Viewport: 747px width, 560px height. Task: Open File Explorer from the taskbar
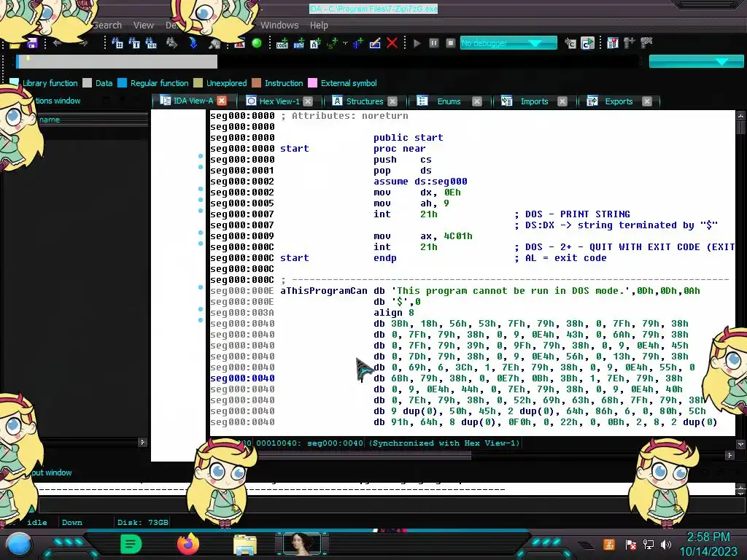point(245,545)
